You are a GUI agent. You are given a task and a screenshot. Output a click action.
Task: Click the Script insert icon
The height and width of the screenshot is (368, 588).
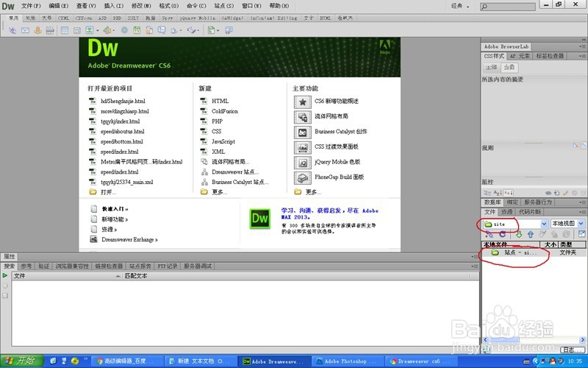(191, 30)
